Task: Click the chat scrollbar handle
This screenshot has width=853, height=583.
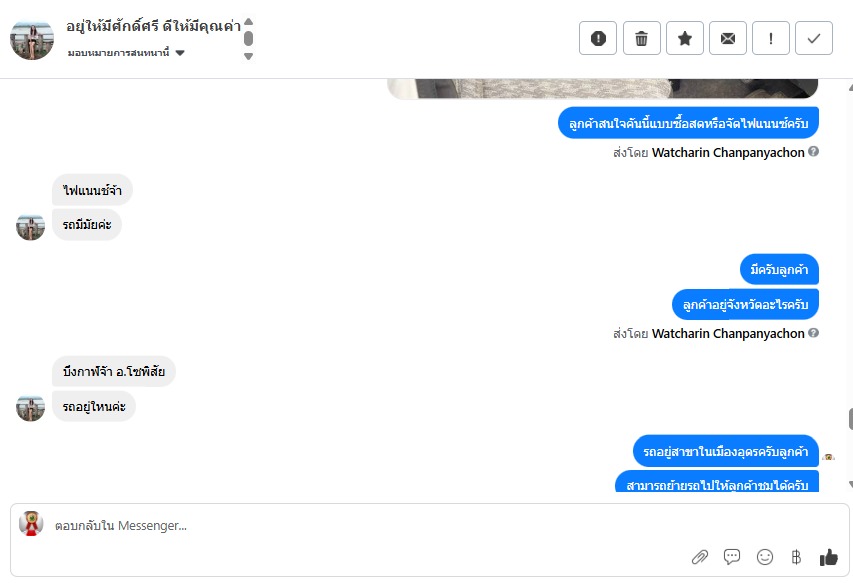Action: (x=850, y=419)
